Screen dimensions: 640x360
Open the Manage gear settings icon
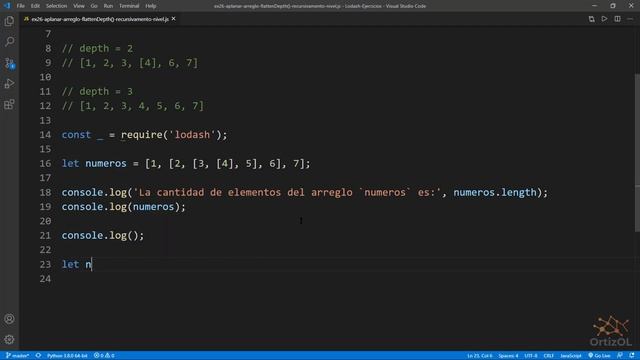coord(9,339)
